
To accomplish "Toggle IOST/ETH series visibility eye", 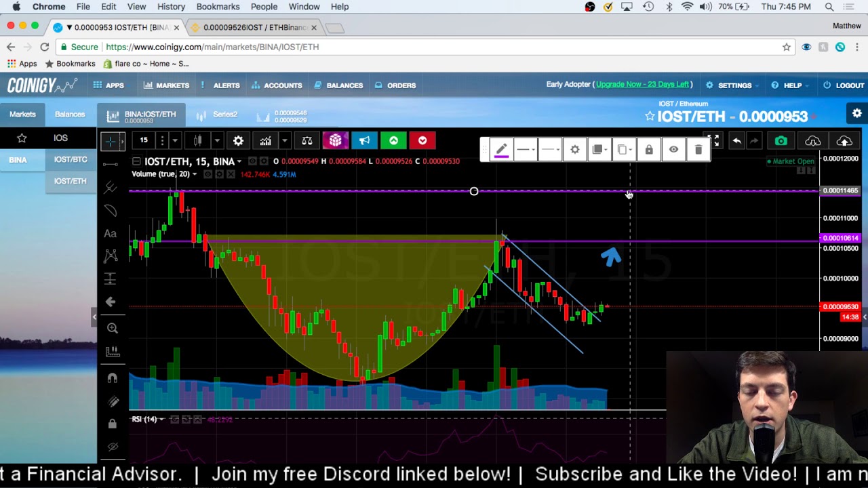I will click(252, 161).
